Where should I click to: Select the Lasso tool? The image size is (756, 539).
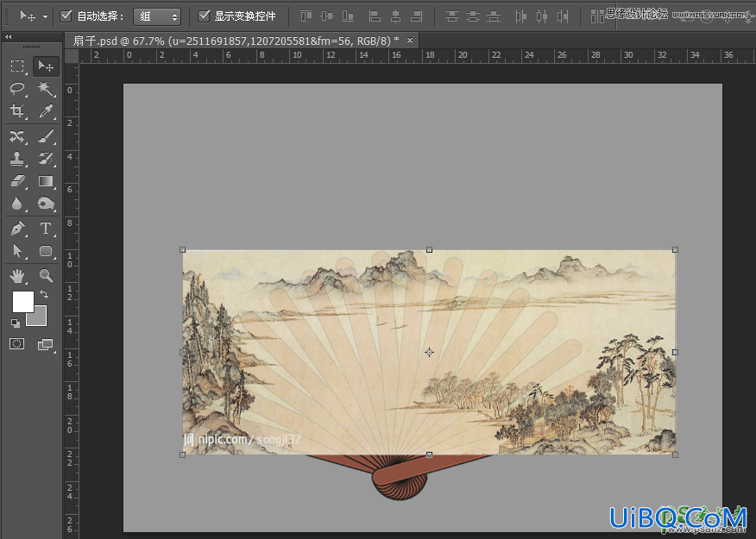17,88
